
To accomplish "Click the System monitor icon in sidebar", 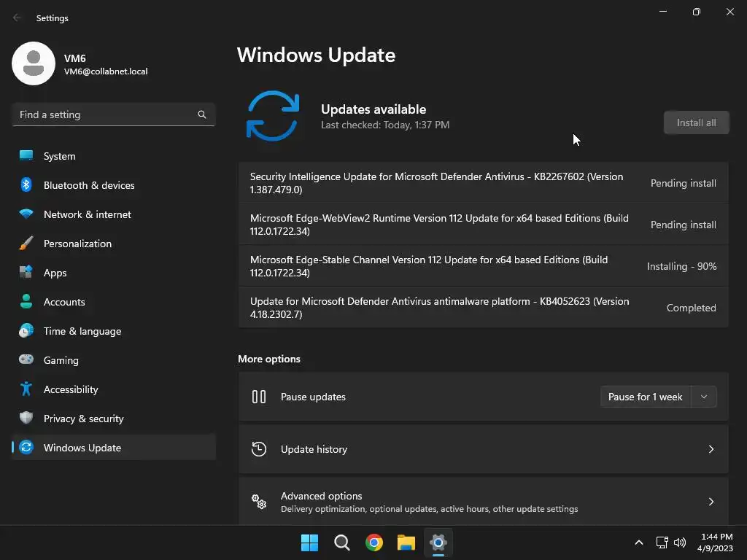I will [26, 155].
